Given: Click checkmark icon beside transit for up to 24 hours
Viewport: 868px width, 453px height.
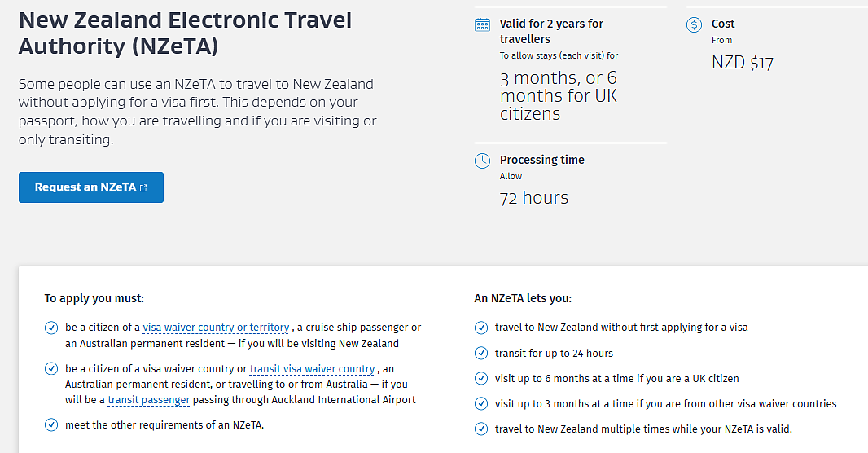Looking at the screenshot, I should coord(481,354).
